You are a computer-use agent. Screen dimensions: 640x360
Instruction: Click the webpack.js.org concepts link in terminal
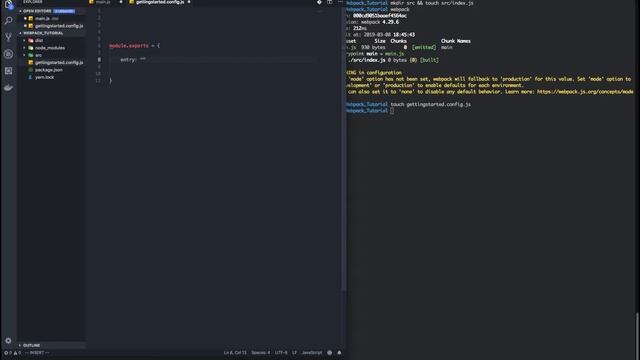[x=585, y=92]
